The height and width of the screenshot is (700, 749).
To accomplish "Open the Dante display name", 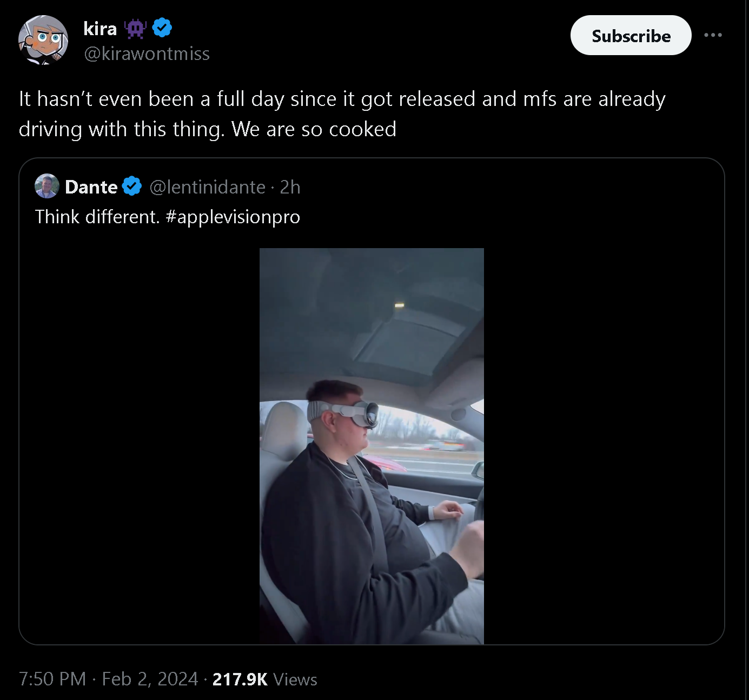I will tap(91, 187).
